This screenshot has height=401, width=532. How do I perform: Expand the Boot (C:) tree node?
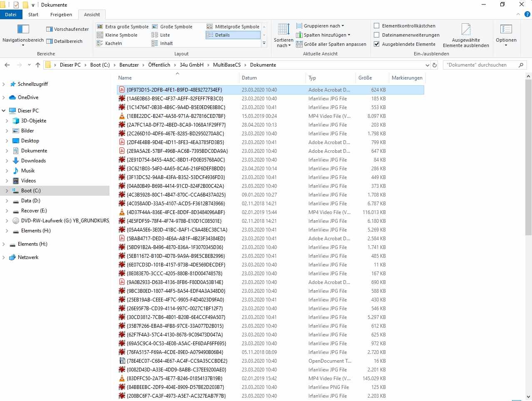(x=7, y=191)
